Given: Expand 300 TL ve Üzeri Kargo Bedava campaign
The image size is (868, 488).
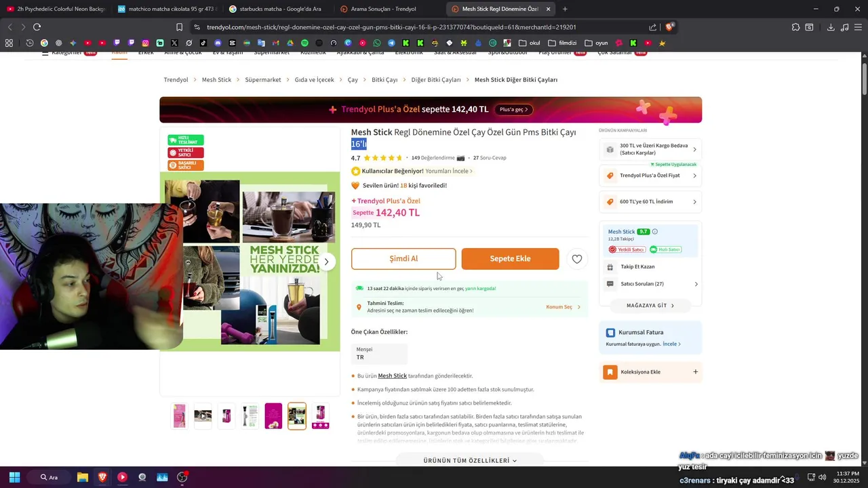Looking at the screenshot, I should pyautogui.click(x=650, y=149).
